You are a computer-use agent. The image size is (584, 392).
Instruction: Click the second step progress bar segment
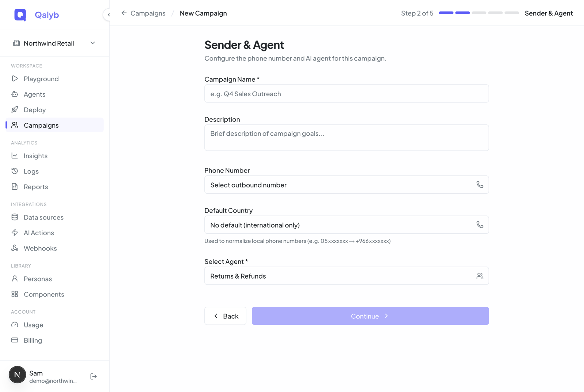(x=462, y=13)
